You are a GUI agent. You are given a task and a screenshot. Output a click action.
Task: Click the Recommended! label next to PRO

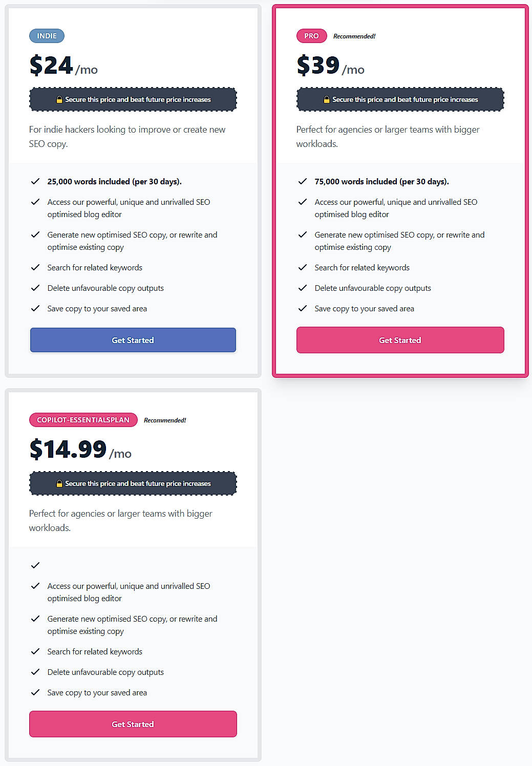point(354,36)
